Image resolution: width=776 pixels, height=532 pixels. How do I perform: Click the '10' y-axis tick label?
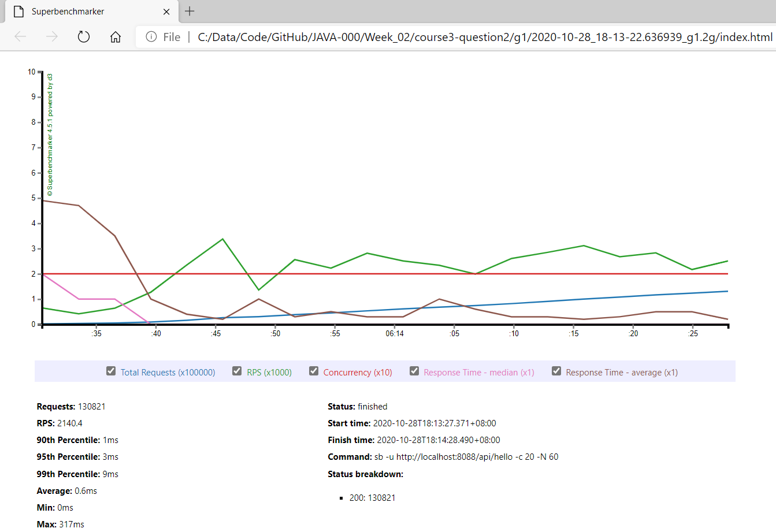(32, 72)
